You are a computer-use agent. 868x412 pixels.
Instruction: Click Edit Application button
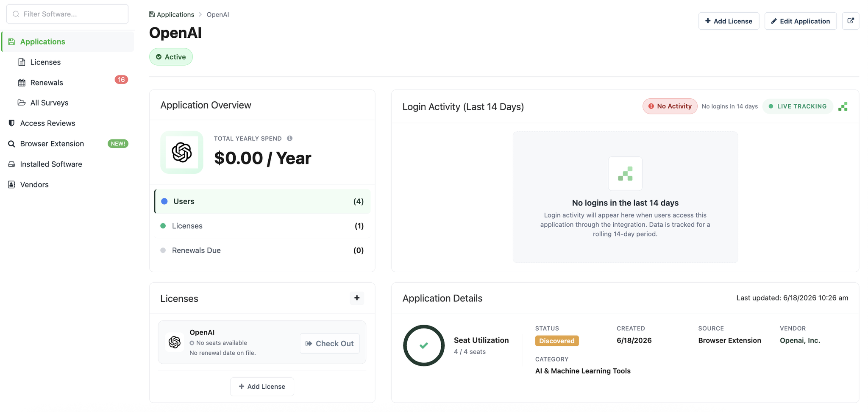coord(800,21)
